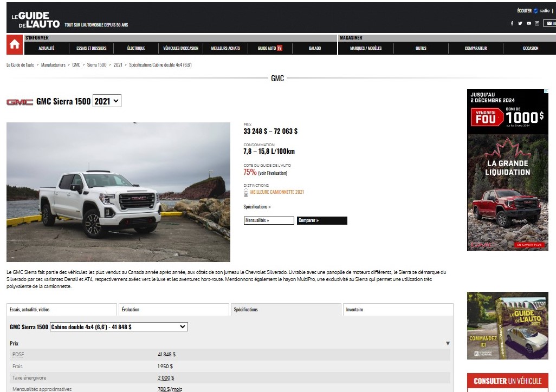Open the Comparateur menu
The width and height of the screenshot is (556, 392).
[x=475, y=48]
